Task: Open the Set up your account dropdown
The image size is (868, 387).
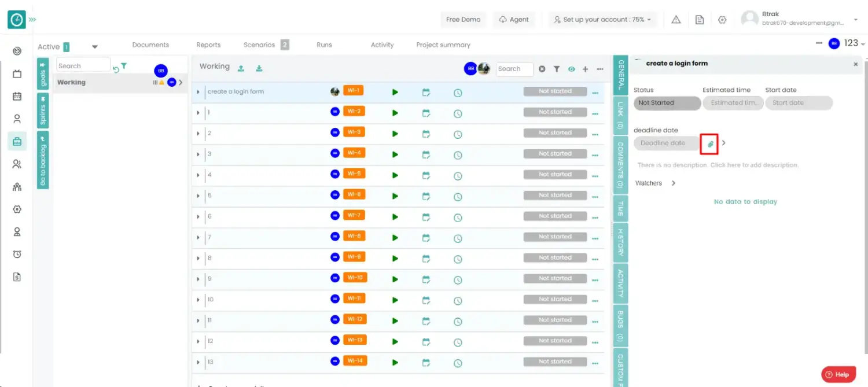Action: tap(602, 20)
